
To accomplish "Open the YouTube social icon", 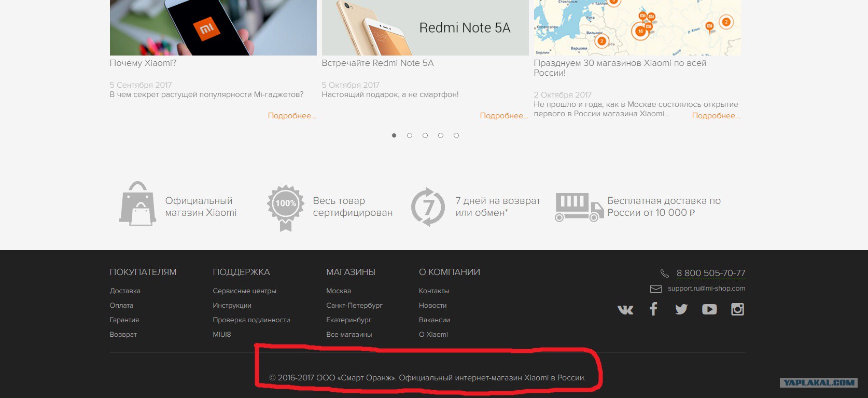I will click(709, 309).
